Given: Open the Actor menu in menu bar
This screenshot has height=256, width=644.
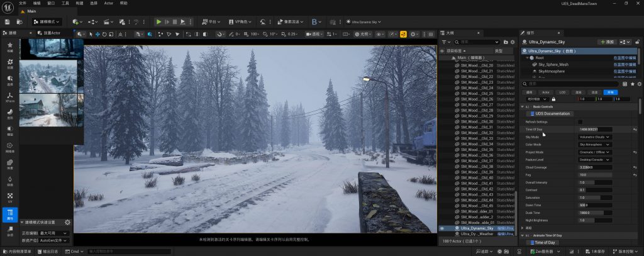Looking at the screenshot, I should [x=109, y=3].
